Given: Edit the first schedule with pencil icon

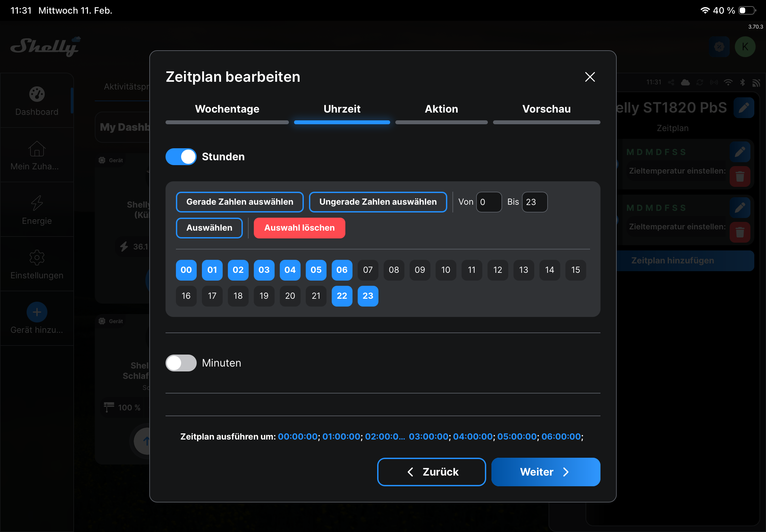Looking at the screenshot, I should click(x=739, y=152).
